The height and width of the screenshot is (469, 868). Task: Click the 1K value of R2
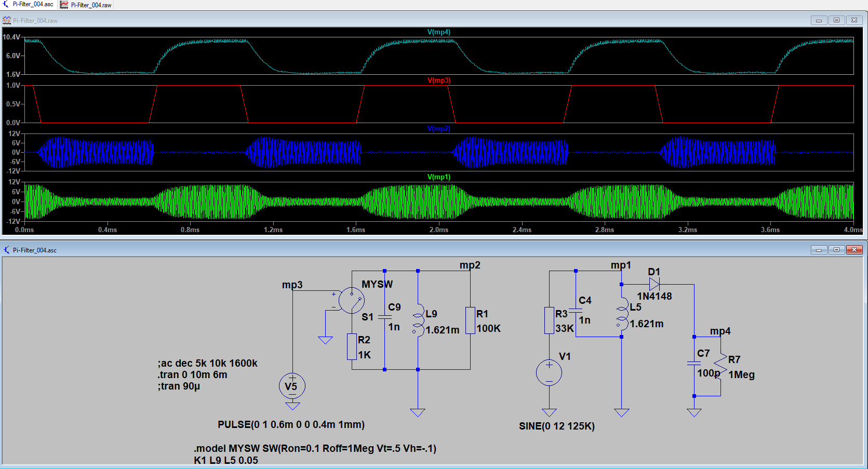[365, 355]
